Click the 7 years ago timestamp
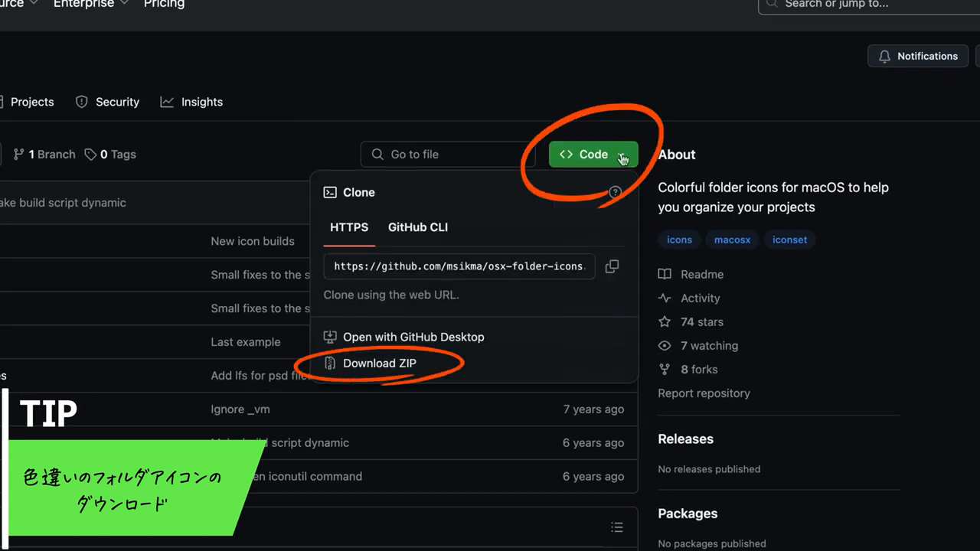980x551 pixels. click(593, 409)
